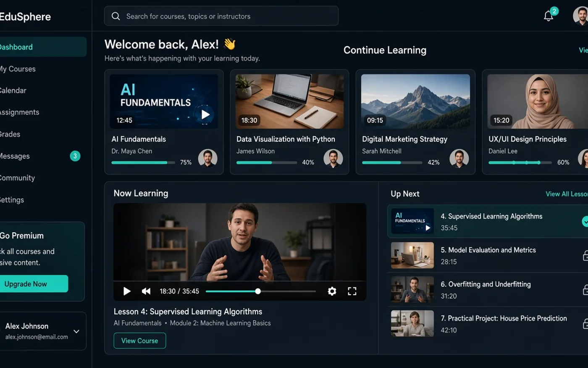Viewport: 588px width, 368px height.
Task: Open video player settings gear
Action: point(332,291)
